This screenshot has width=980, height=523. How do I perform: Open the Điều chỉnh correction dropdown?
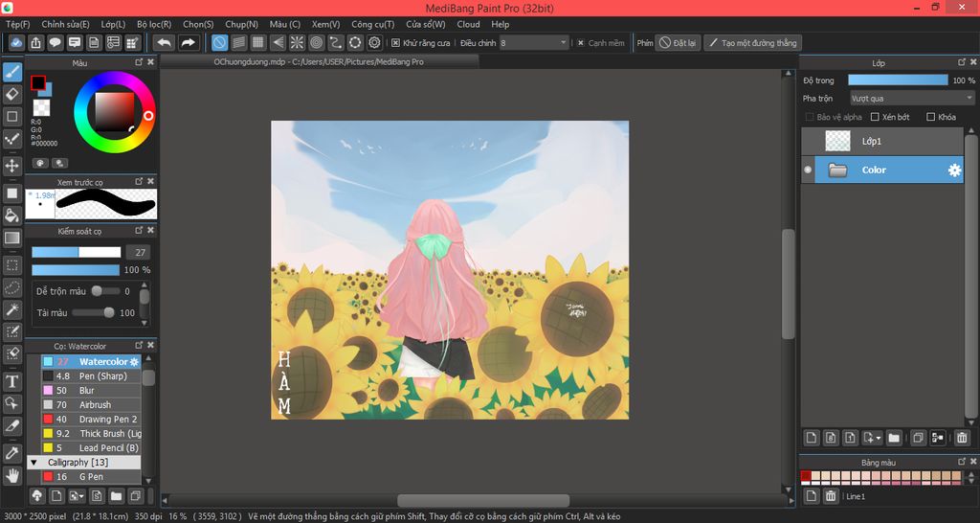coord(534,42)
